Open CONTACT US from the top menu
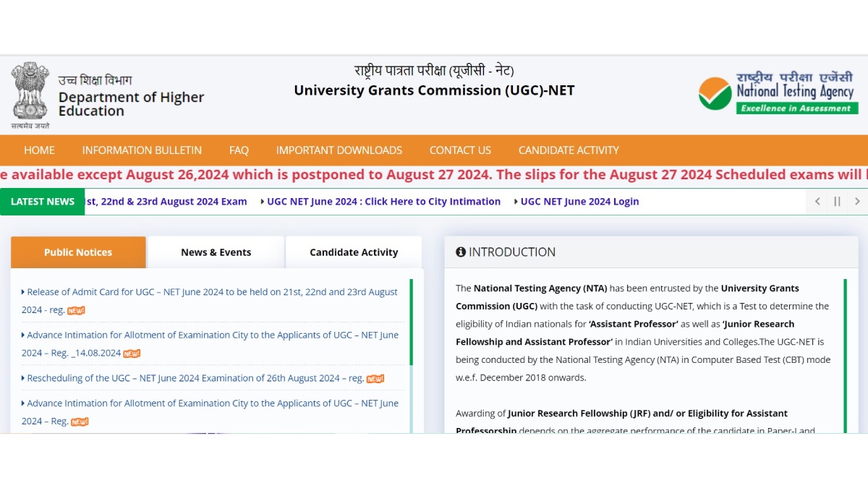Screen dimensions: 868x488 click(460, 150)
